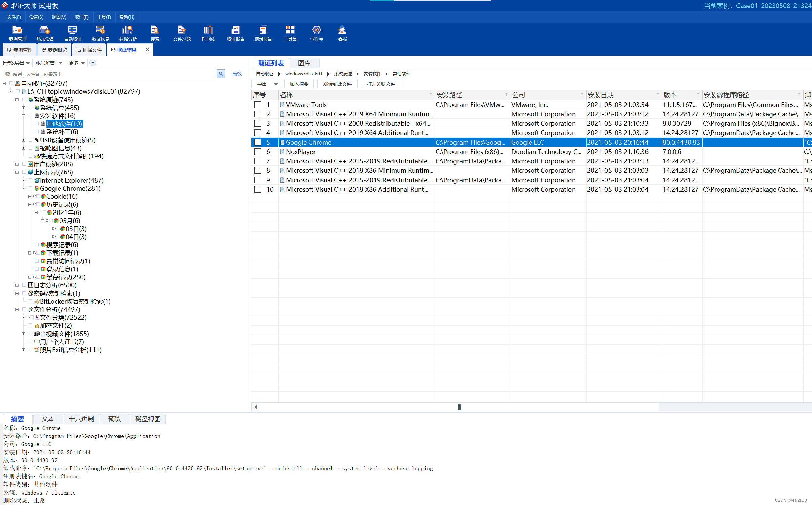812x505 pixels.
Task: Check the box for NoxPlayer row
Action: tap(258, 152)
